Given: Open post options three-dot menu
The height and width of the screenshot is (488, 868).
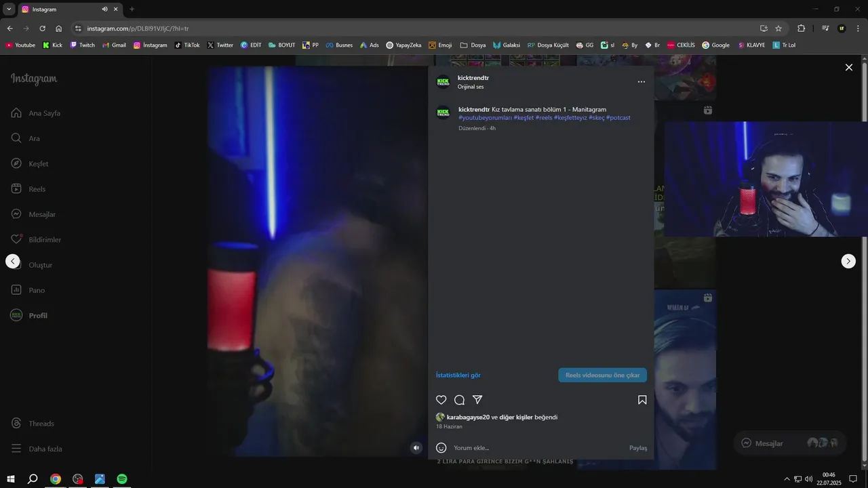Looking at the screenshot, I should pyautogui.click(x=642, y=82).
